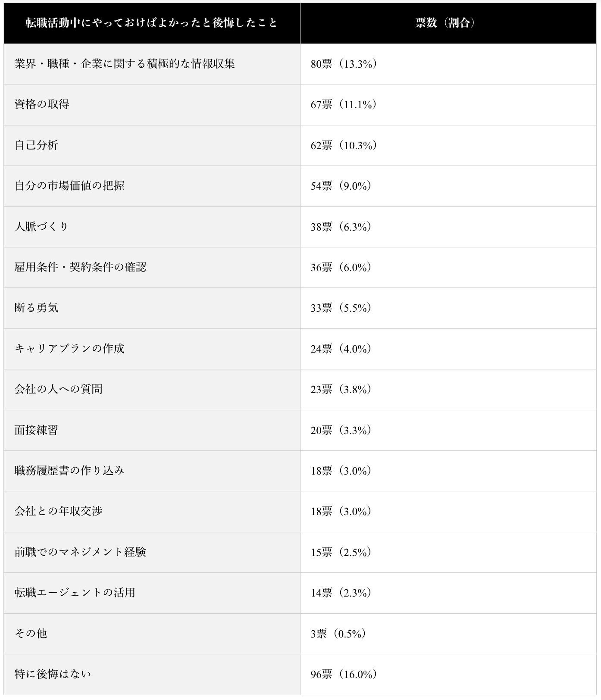This screenshot has height=700, width=601.
Task: Click the 会社との年収交渉 cell
Action: (x=59, y=511)
